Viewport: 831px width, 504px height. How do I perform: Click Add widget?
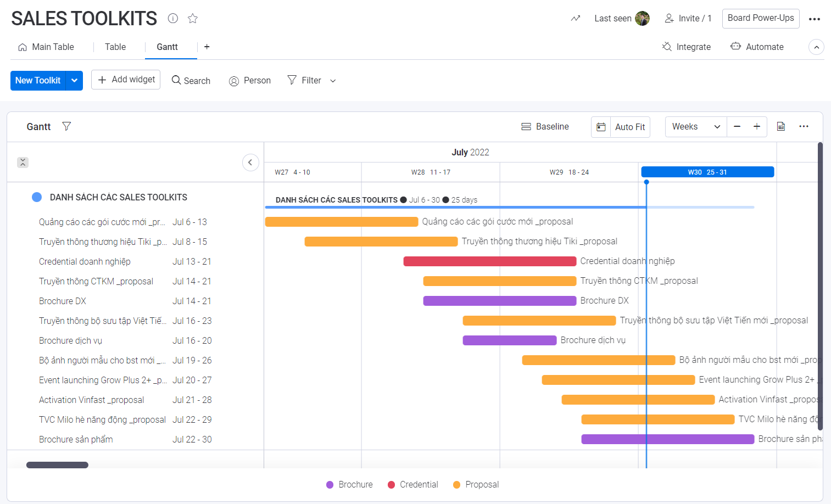point(125,80)
